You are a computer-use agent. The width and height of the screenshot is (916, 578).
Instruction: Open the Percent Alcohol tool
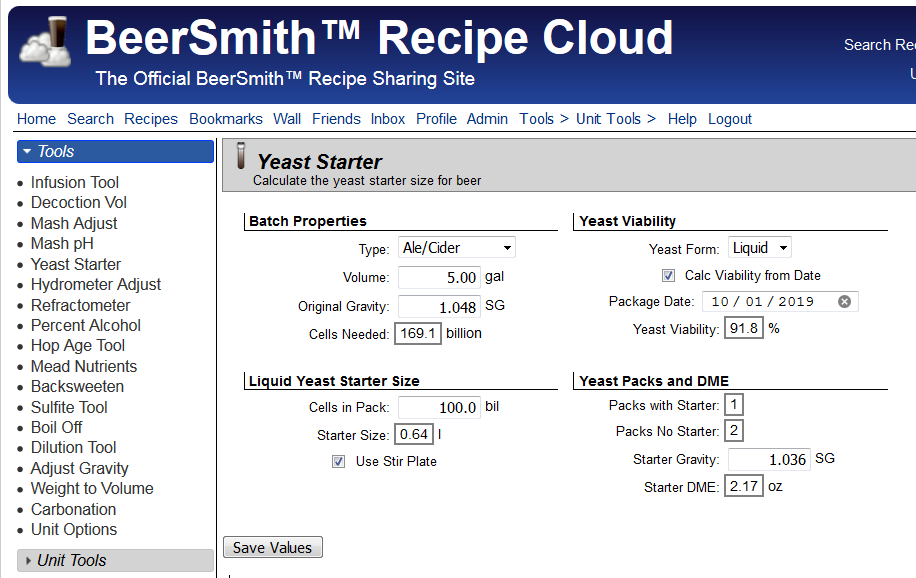pyautogui.click(x=86, y=325)
